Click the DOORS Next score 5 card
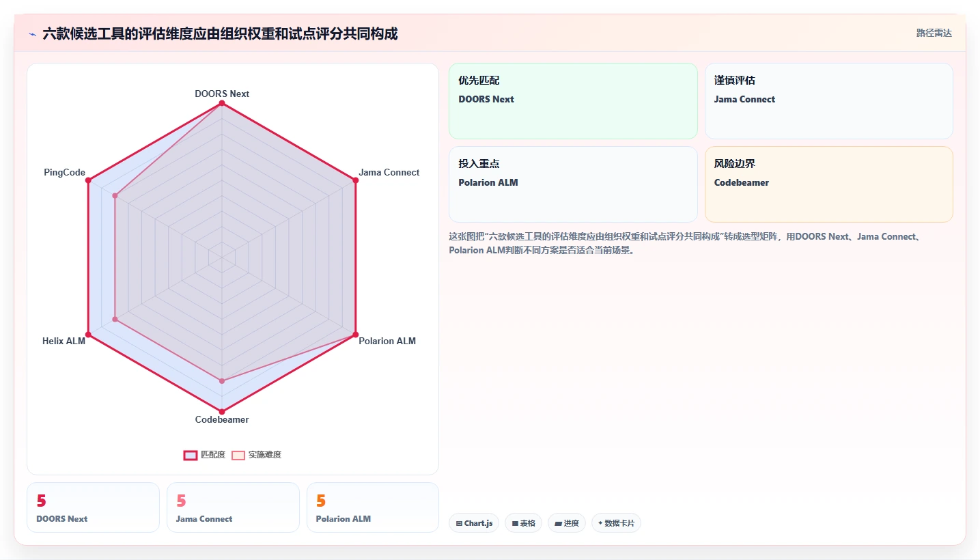The image size is (980, 560). click(93, 507)
